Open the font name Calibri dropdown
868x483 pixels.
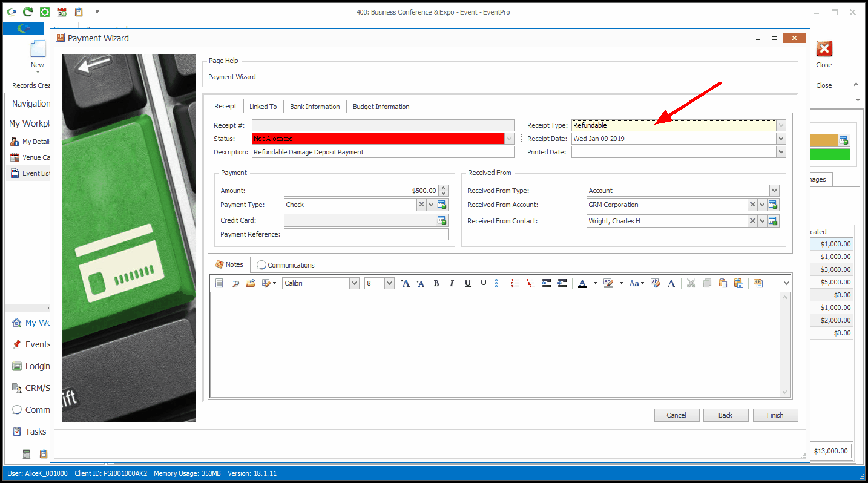pos(354,283)
